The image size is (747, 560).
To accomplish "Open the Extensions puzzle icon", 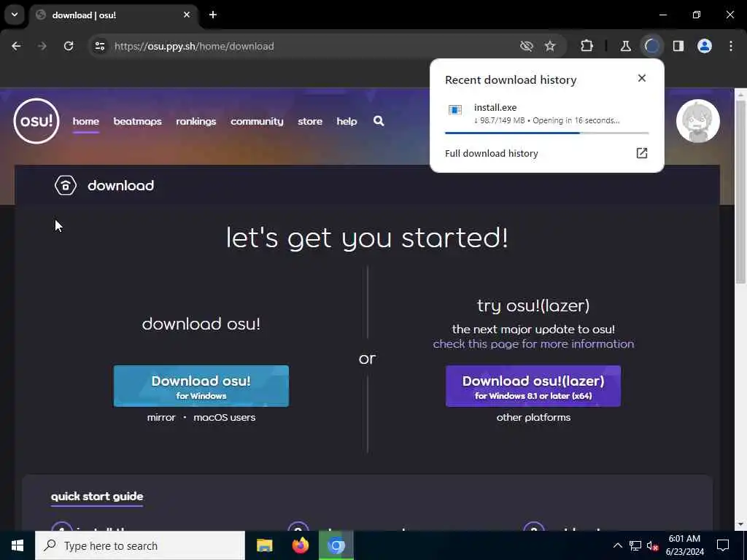I will 587,46.
